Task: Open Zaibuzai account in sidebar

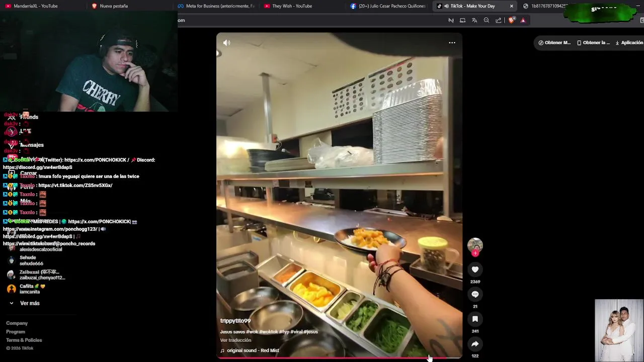Action: (x=42, y=275)
